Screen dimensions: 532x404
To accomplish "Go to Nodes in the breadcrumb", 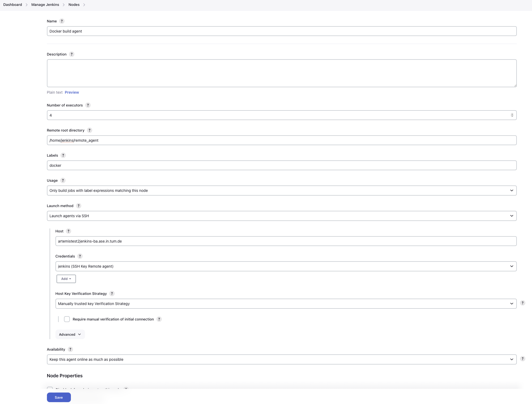I will point(74,5).
